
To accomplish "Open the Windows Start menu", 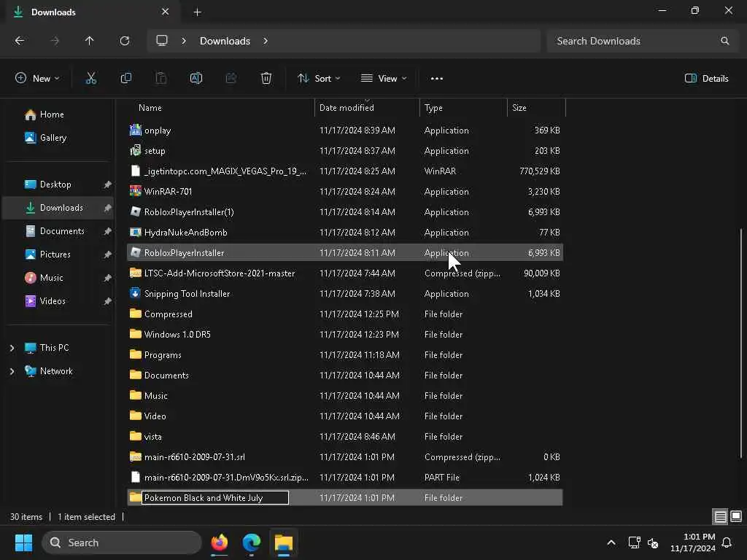I will 23,542.
